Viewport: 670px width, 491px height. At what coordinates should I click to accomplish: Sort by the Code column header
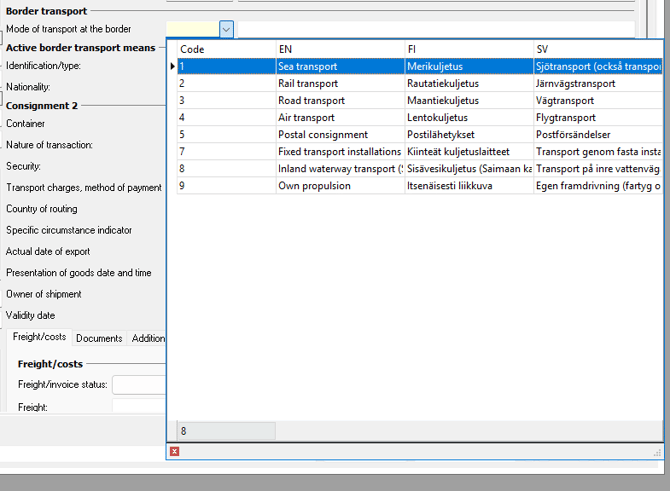coord(225,49)
